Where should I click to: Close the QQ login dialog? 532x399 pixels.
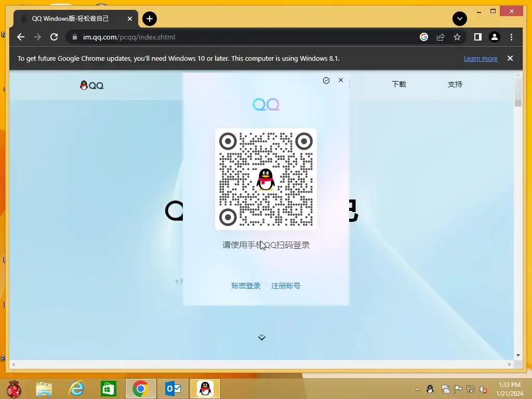pyautogui.click(x=341, y=80)
